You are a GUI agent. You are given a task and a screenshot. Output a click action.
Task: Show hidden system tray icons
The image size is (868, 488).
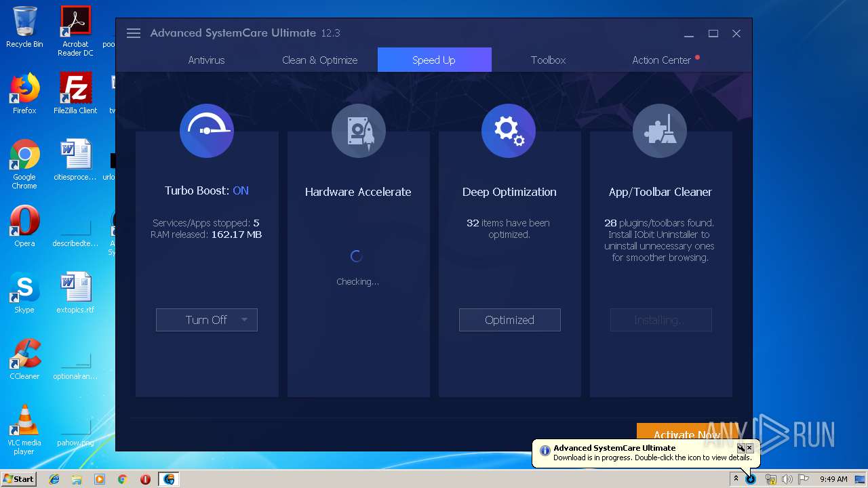736,479
